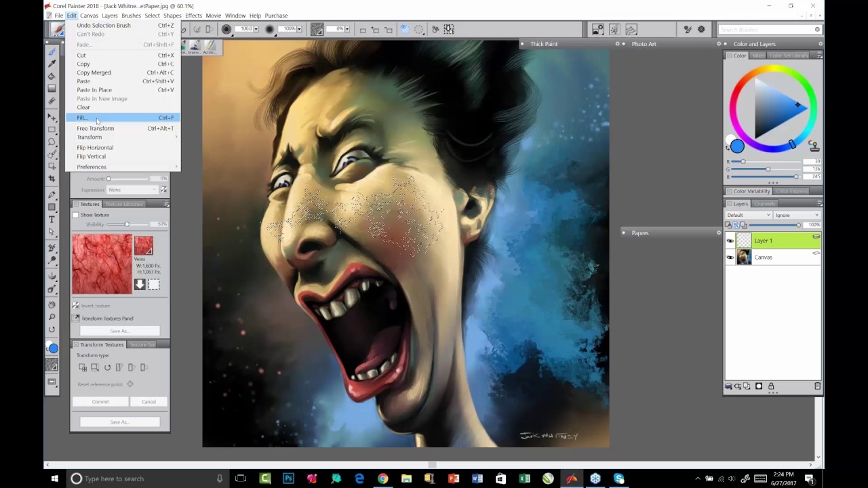This screenshot has height=488, width=868.
Task: Open the advanced brush controls gear icon
Action: click(701, 30)
